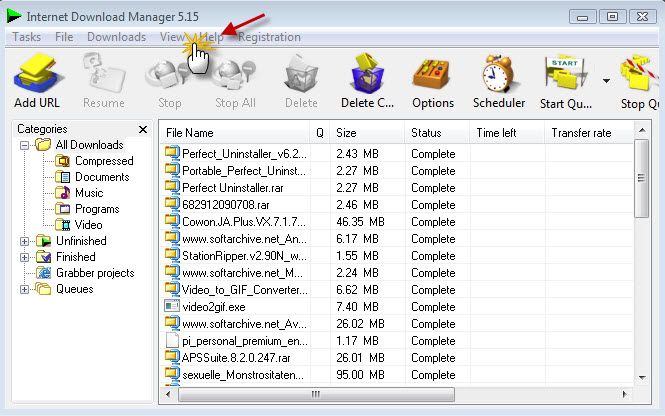Sort by the Q column header
This screenshot has height=416, width=665.
pos(320,133)
